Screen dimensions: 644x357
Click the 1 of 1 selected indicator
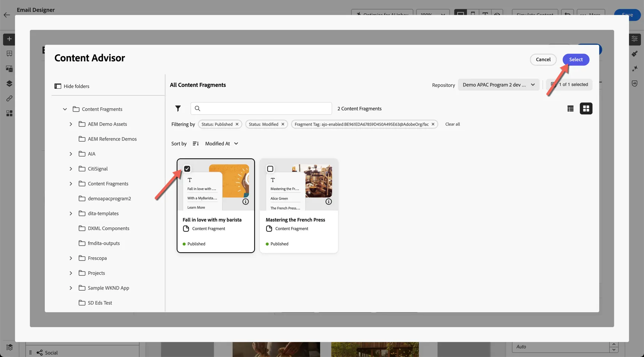(569, 85)
